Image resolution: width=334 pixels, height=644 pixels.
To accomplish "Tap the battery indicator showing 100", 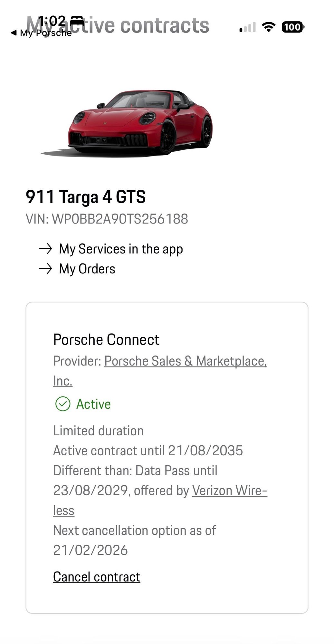I will point(293,27).
